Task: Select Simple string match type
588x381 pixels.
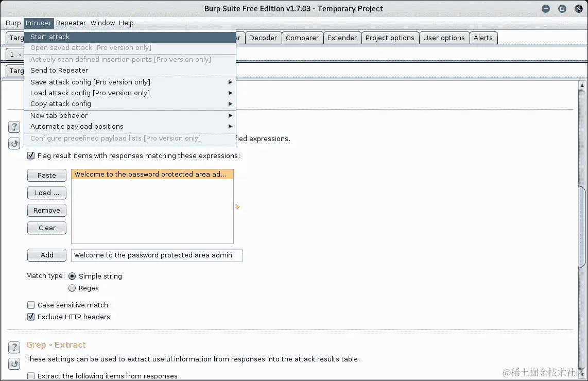Action: [x=72, y=276]
